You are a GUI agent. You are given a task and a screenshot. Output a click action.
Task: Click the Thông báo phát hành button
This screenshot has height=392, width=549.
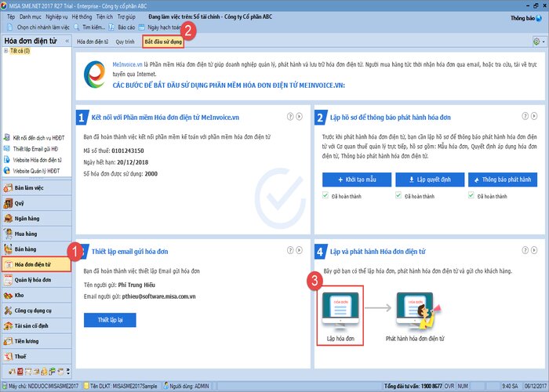click(x=503, y=180)
